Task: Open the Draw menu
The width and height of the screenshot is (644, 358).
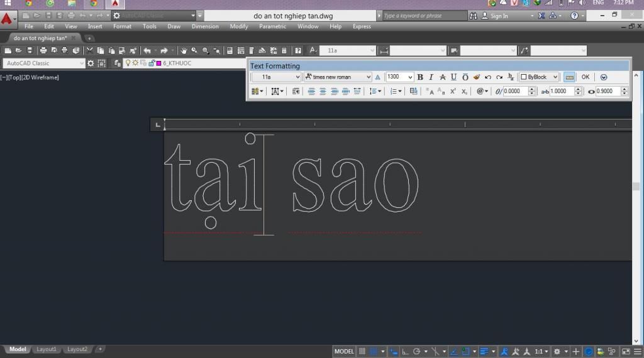Action: tap(174, 26)
